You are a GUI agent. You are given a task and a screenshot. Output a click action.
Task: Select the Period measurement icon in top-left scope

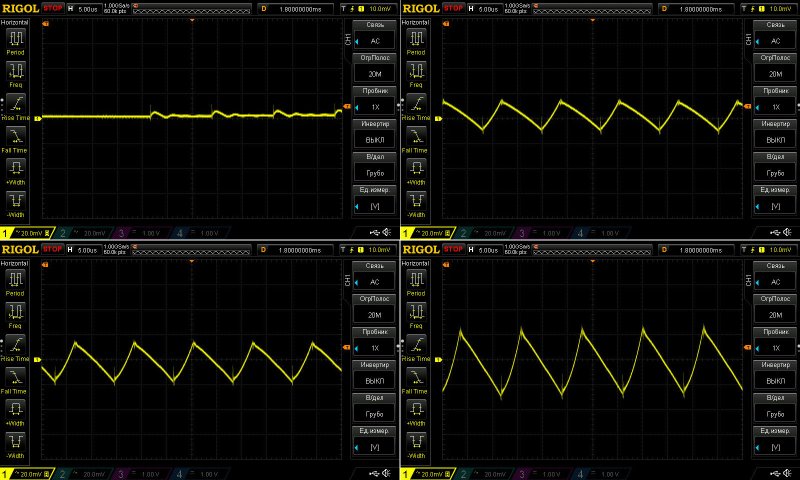pos(17,41)
